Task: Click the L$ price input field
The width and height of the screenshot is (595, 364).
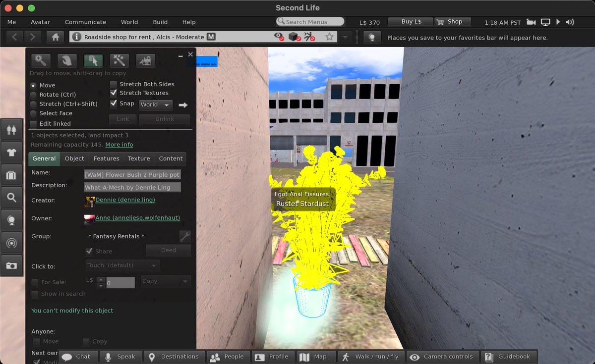Action: click(120, 283)
